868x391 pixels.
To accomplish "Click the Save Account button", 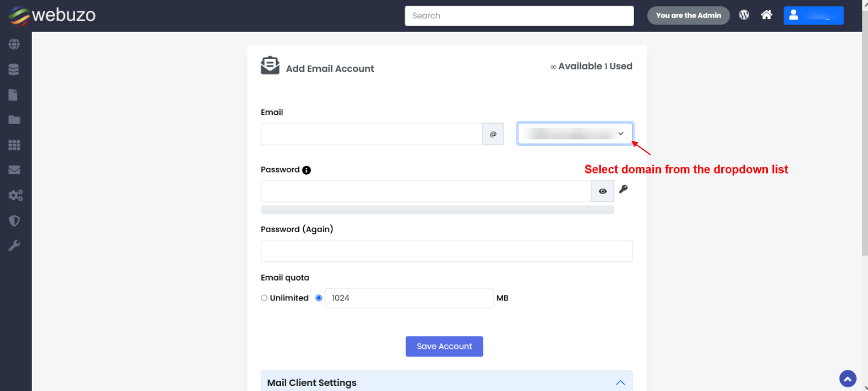I will click(444, 346).
